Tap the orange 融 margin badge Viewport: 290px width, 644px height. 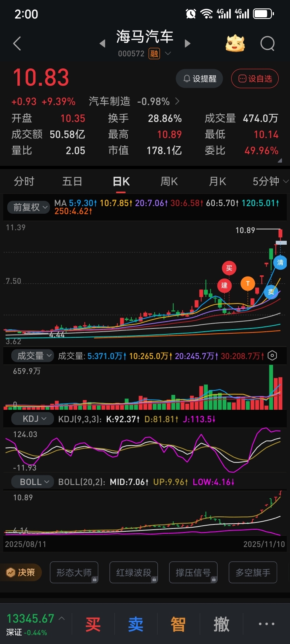[x=154, y=54]
